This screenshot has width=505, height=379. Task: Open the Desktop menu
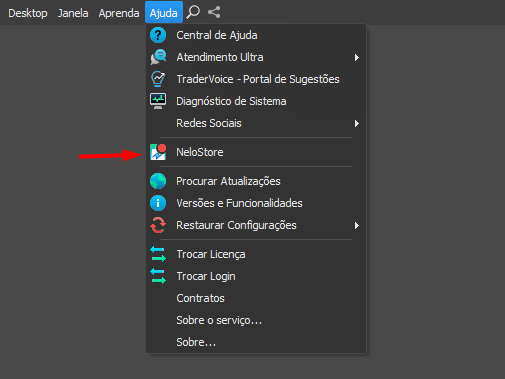[x=28, y=13]
